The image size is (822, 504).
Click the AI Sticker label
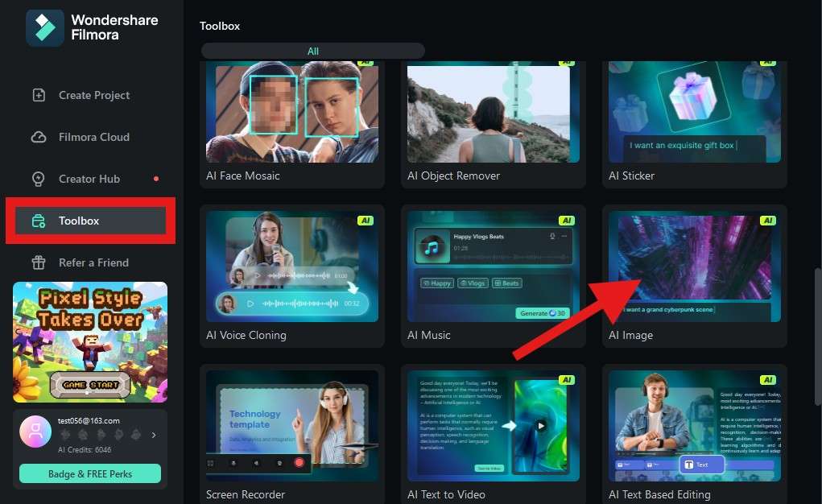[631, 176]
